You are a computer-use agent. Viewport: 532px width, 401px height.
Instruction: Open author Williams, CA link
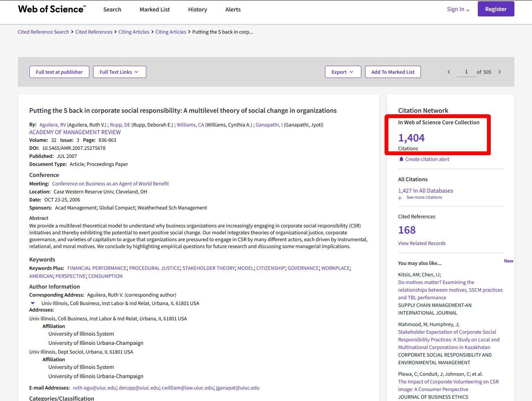coord(190,125)
